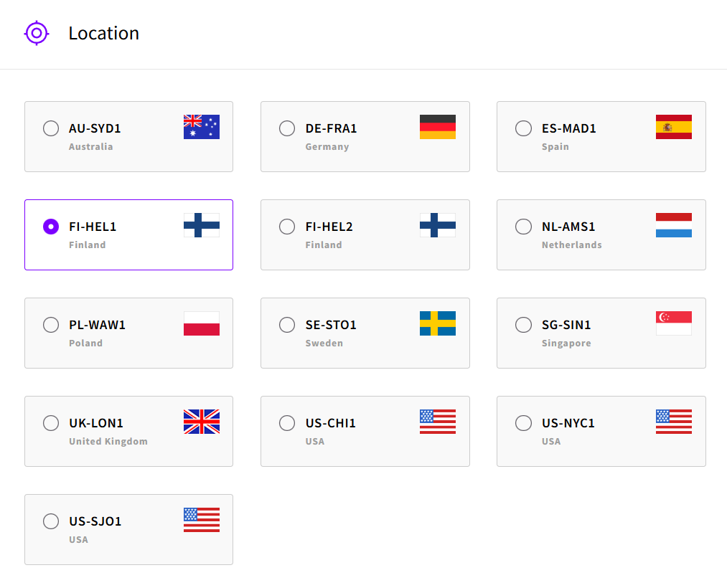This screenshot has height=588, width=727.
Task: Pick the FI-HEL2 radio option
Action: 287,227
